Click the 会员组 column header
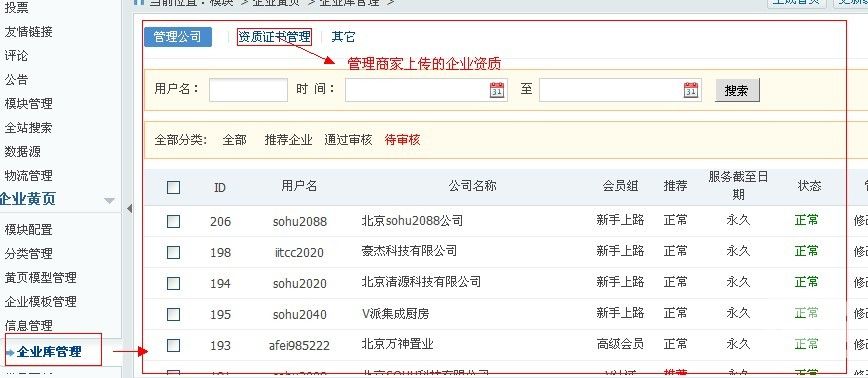 pos(621,186)
